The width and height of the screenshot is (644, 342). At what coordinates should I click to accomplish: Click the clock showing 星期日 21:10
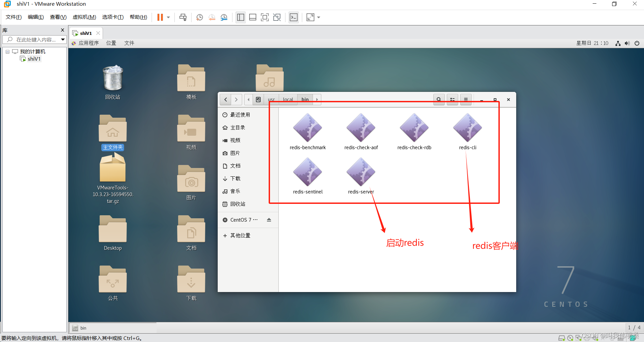(592, 43)
